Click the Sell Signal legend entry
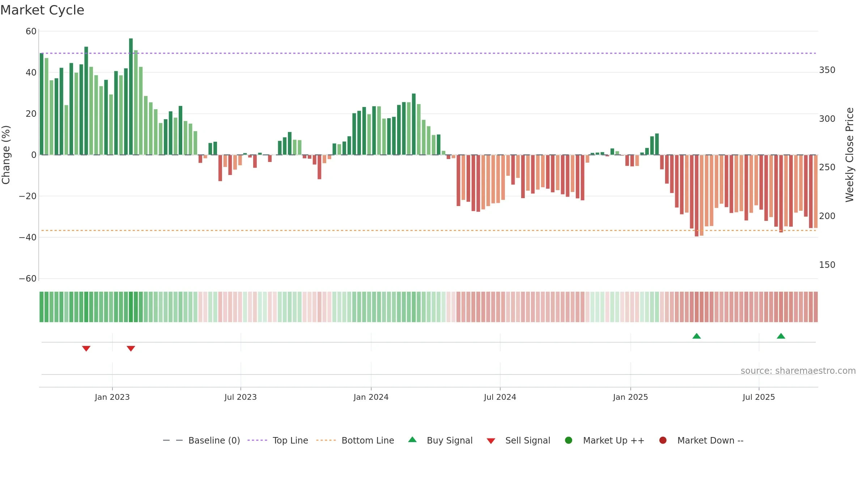Screen dimensions: 868x488 518,440
